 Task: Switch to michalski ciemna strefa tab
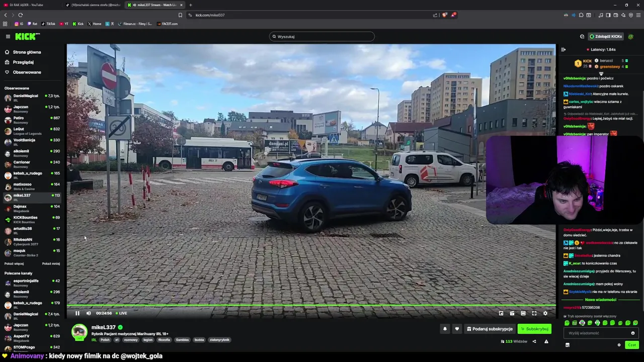pyautogui.click(x=94, y=5)
